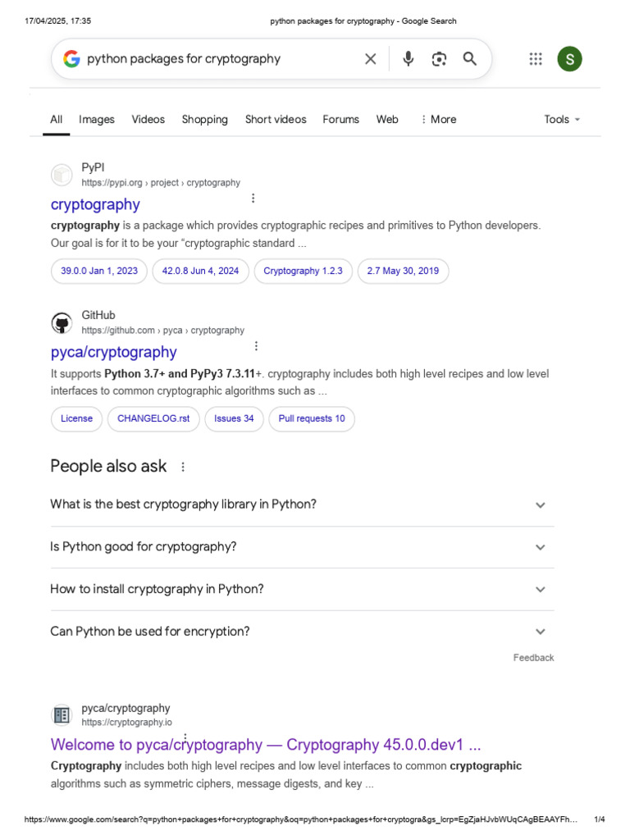Open the Google apps grid icon
Screen dimensions: 630x840
click(x=536, y=59)
